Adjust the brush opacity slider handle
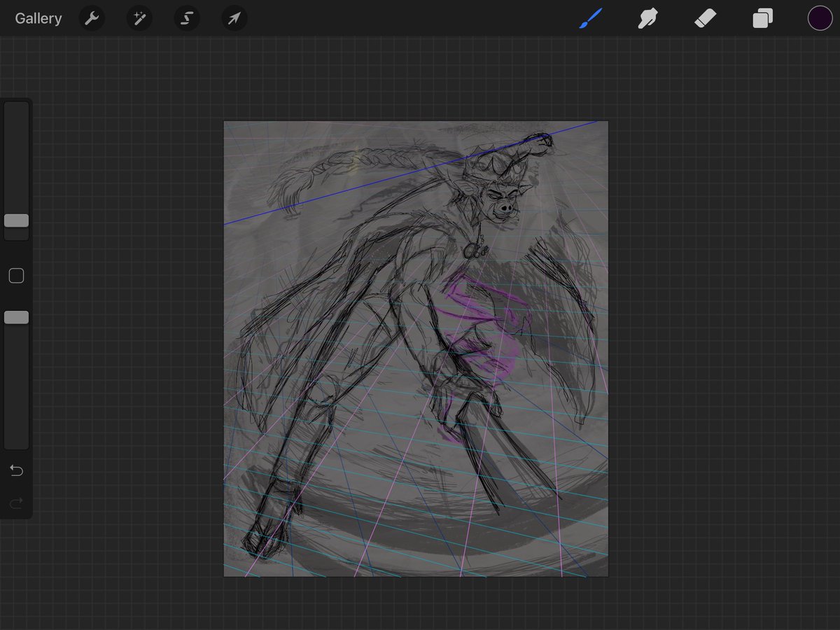This screenshot has height=630, width=840. click(16, 318)
